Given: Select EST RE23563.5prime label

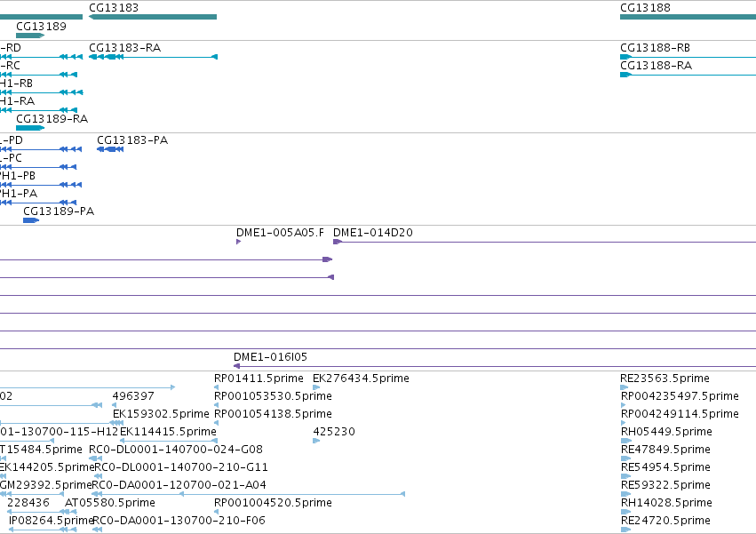Looking at the screenshot, I should point(664,379).
